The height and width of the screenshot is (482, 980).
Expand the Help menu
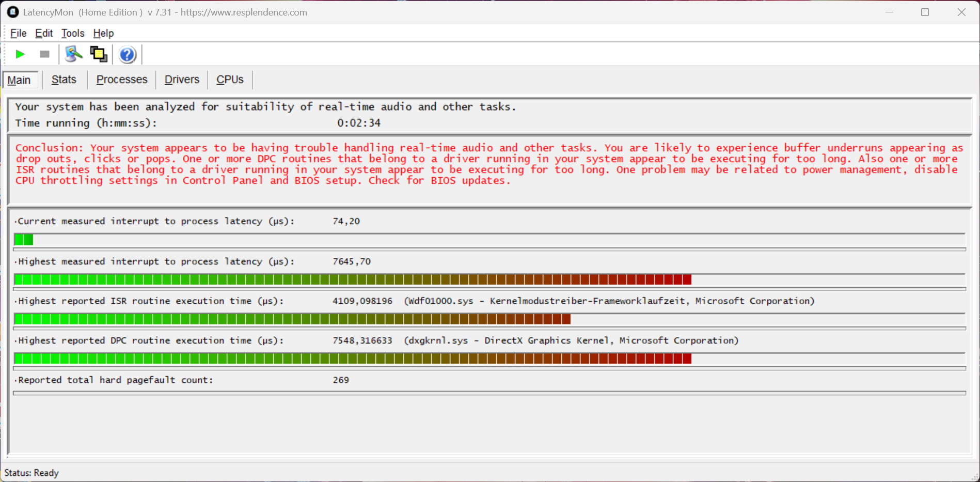(103, 33)
